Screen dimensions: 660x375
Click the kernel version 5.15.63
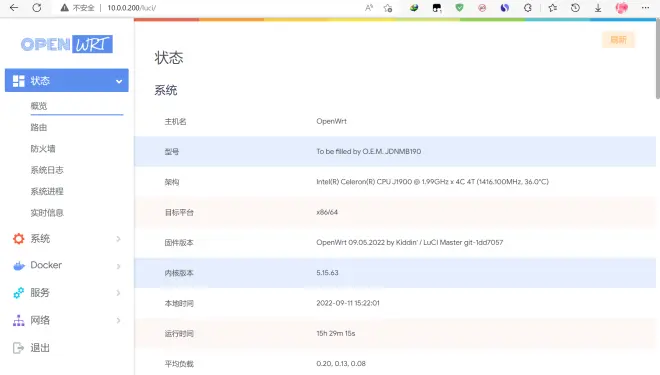coord(327,273)
